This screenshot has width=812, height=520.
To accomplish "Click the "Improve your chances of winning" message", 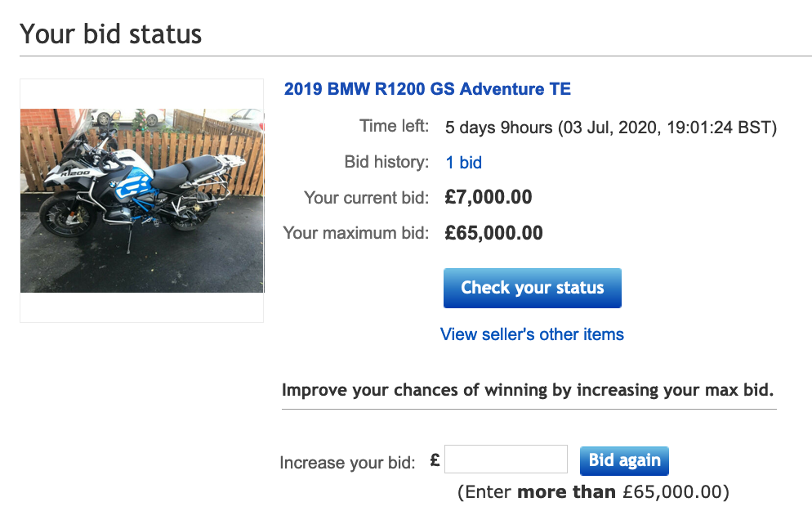I will tap(528, 390).
